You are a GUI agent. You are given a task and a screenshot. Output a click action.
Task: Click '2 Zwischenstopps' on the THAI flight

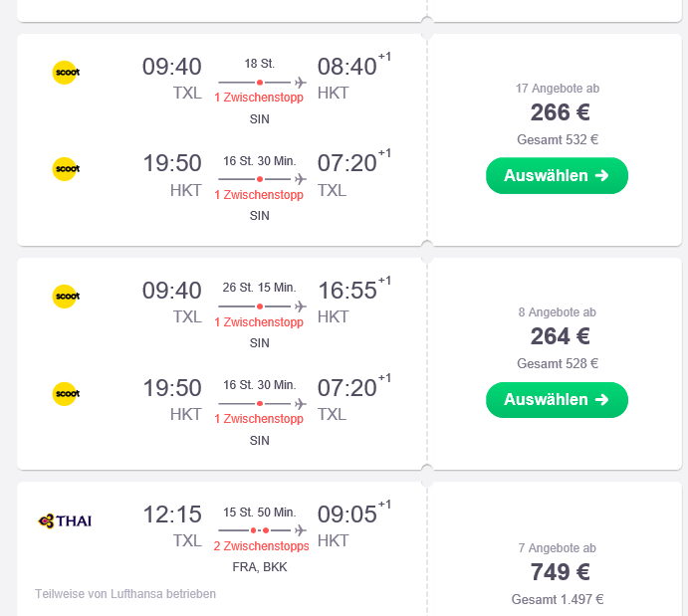pyautogui.click(x=261, y=546)
